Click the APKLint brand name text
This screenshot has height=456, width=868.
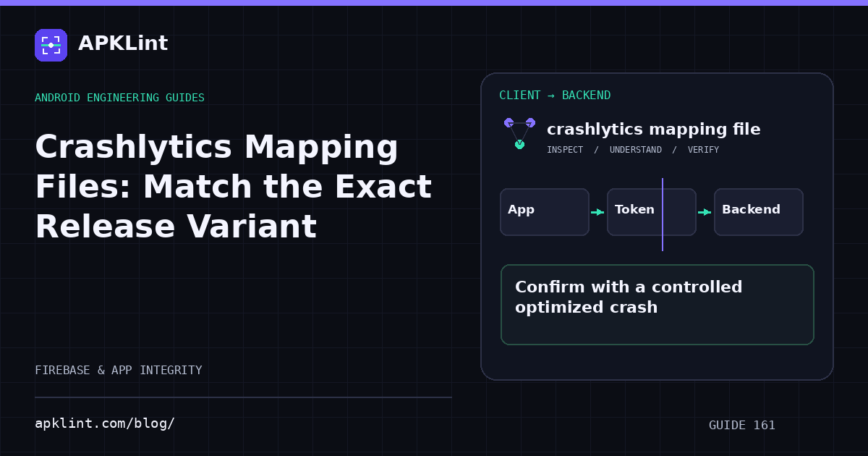[123, 43]
